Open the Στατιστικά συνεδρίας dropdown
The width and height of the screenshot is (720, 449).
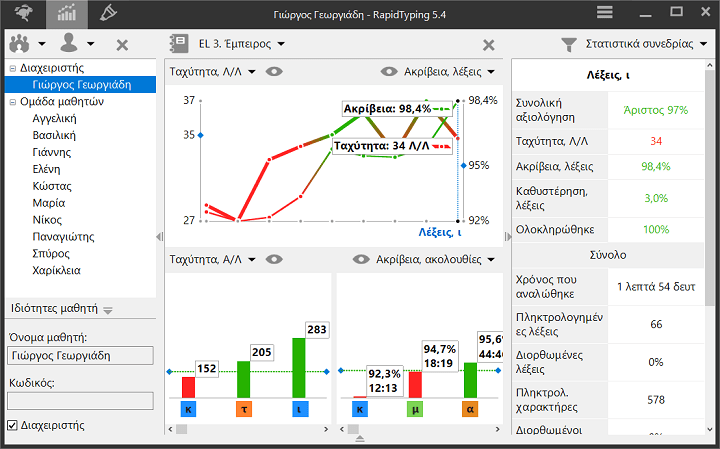click(x=703, y=44)
